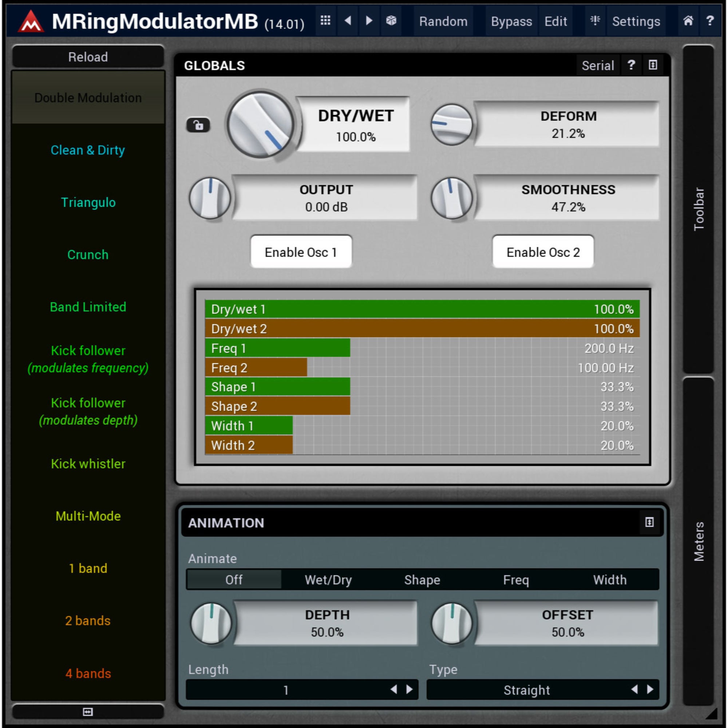Click the Output 0.00 dB value field

click(326, 198)
